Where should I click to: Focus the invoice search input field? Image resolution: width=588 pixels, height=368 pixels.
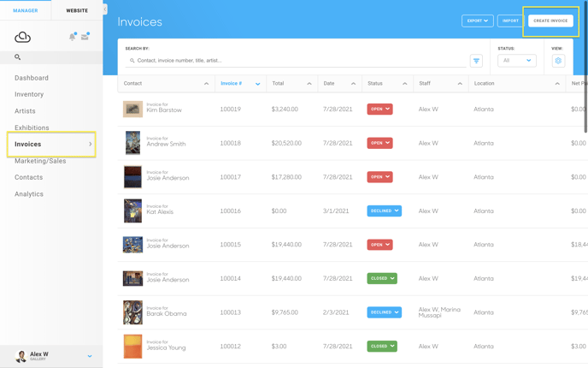pos(296,61)
